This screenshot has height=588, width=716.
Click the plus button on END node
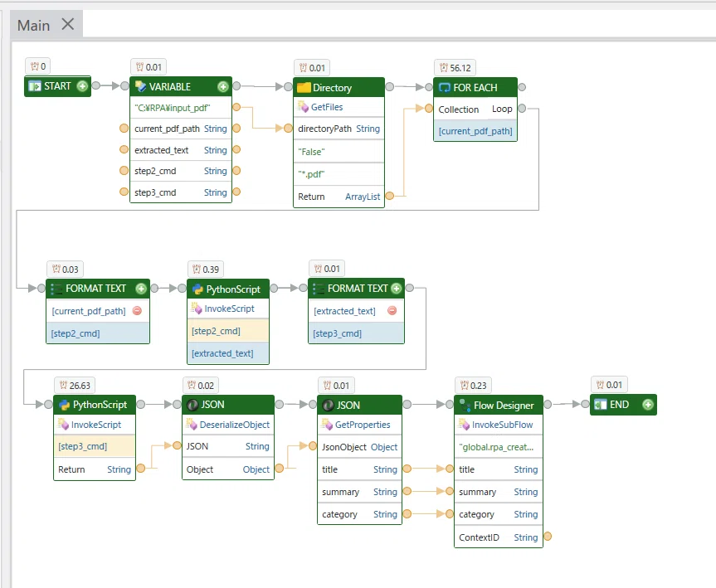pyautogui.click(x=647, y=405)
